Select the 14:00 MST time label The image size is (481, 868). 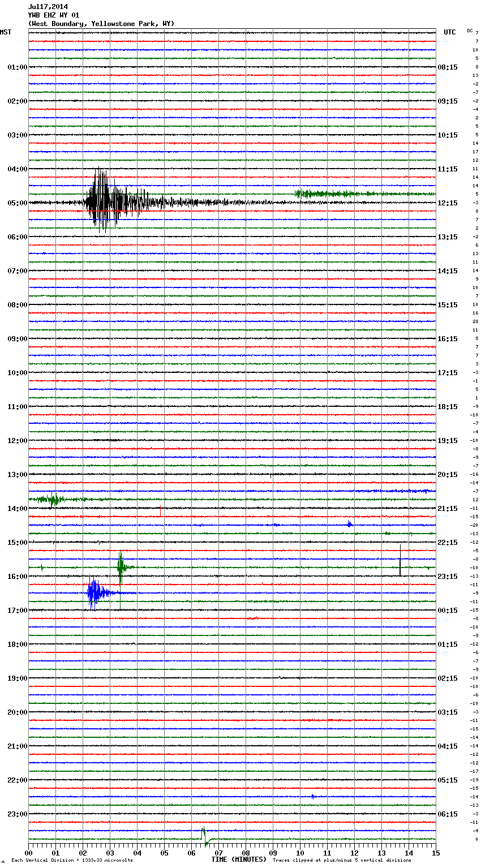click(17, 509)
